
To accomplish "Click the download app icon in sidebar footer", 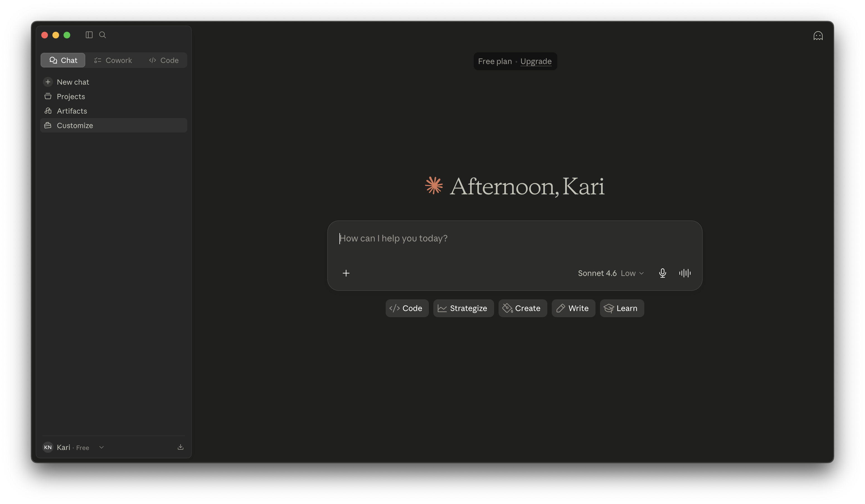I will [181, 447].
